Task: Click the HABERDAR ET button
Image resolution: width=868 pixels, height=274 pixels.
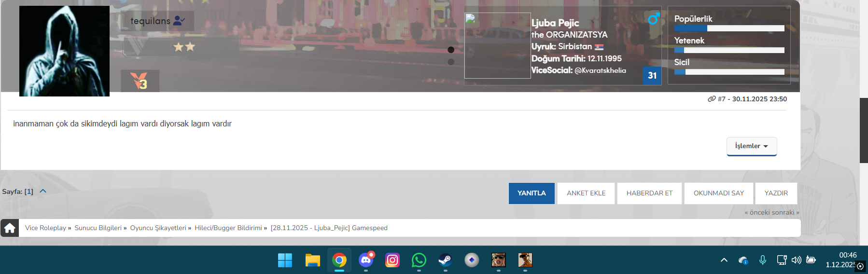Action: pos(649,193)
